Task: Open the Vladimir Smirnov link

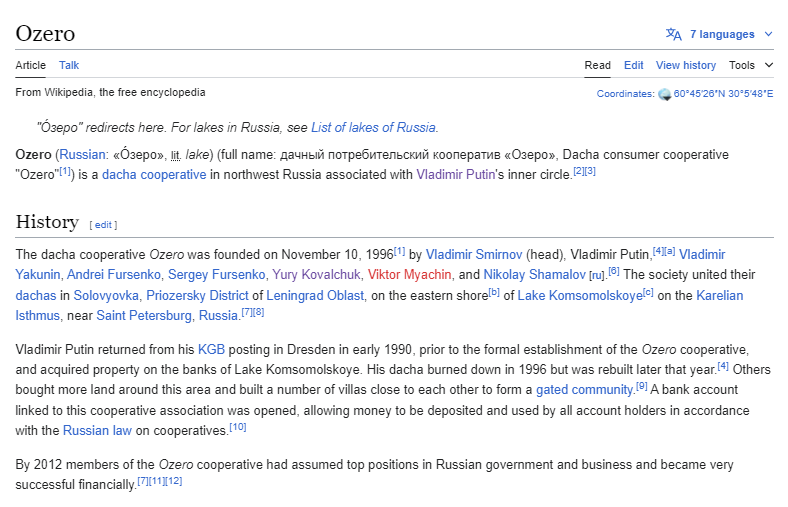Action: [474, 255]
